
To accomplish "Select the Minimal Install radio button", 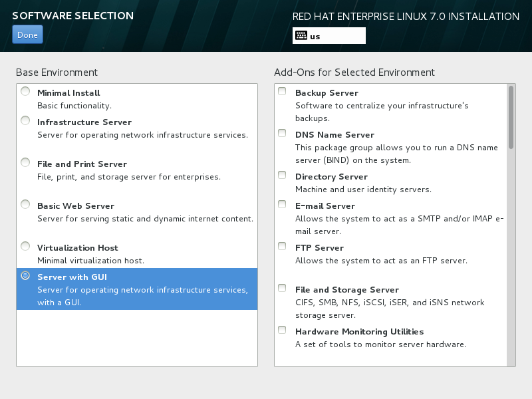I will [x=25, y=92].
